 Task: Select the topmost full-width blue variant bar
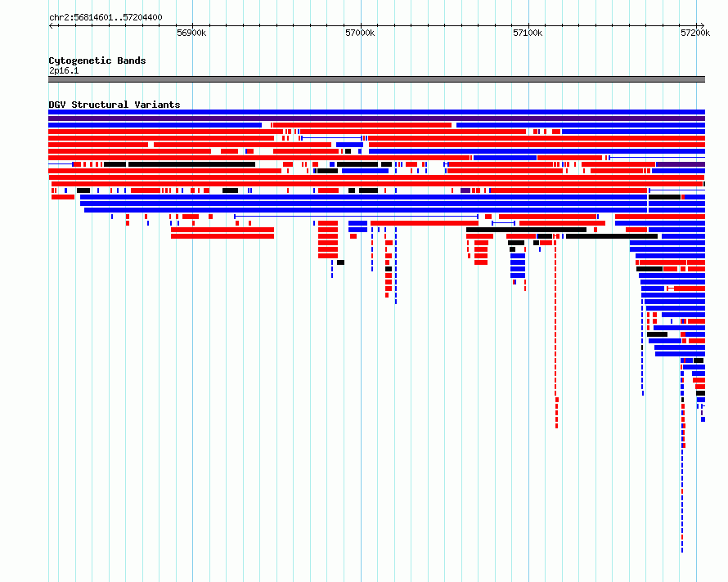coord(376,112)
